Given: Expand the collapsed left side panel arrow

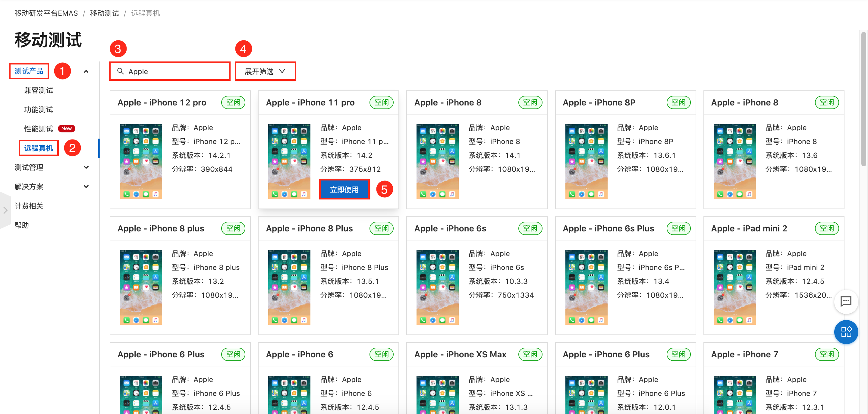Looking at the screenshot, I should pyautogui.click(x=5, y=210).
